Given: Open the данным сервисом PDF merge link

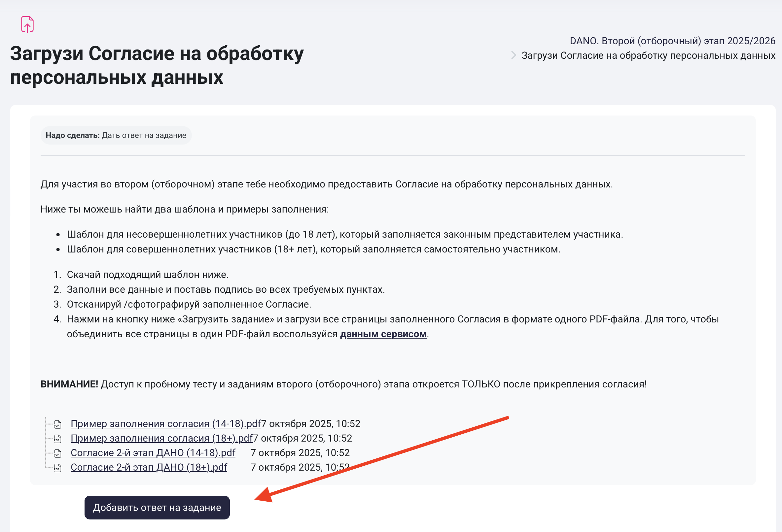Looking at the screenshot, I should pos(383,334).
